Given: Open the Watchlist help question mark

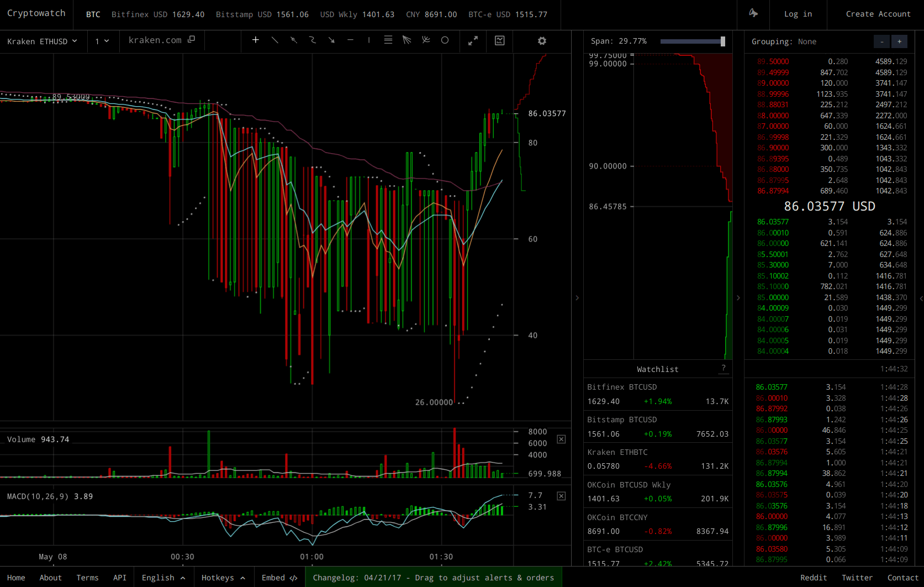Looking at the screenshot, I should point(724,368).
